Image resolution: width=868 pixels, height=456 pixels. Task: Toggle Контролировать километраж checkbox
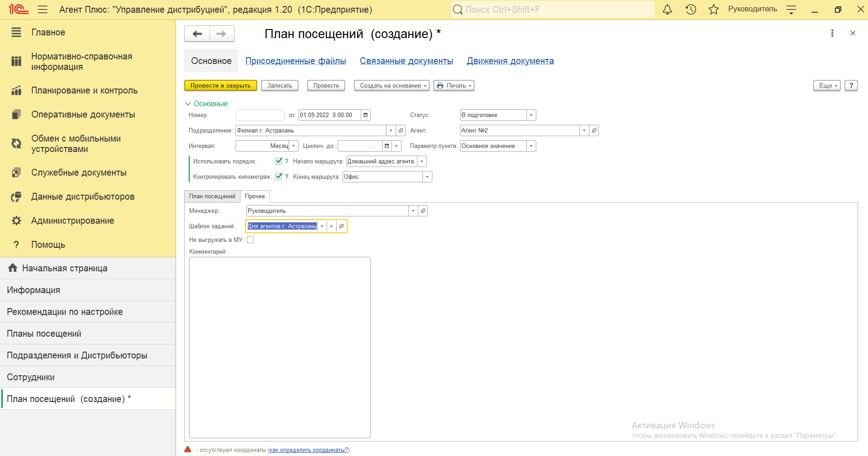[x=279, y=177]
